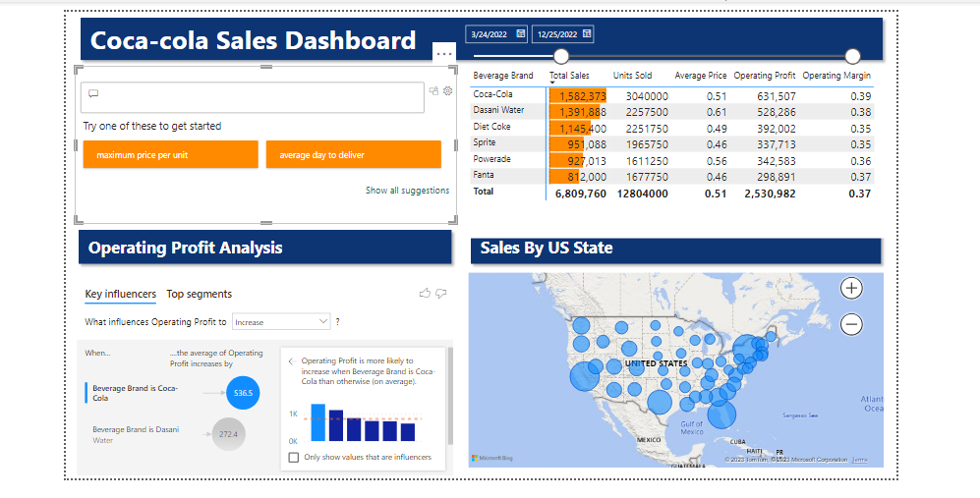Select the Fanta row in the table
Screen dimensions: 980x498
coord(672,177)
